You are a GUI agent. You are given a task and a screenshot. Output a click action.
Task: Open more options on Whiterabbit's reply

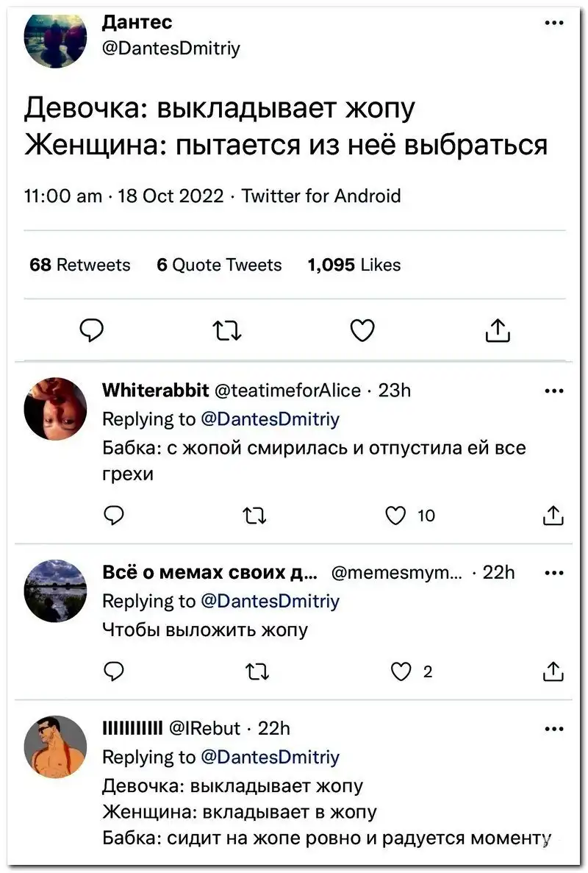[x=555, y=391]
